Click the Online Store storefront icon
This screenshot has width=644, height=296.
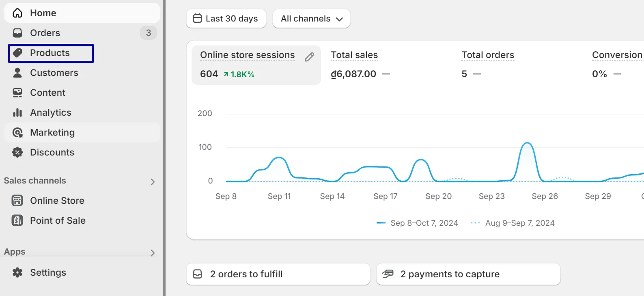[x=17, y=201]
